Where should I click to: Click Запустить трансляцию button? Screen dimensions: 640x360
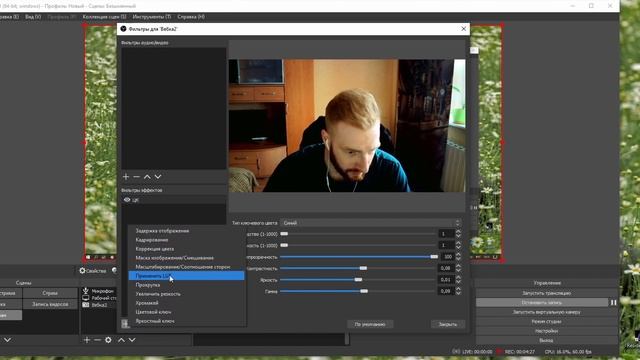(547, 293)
